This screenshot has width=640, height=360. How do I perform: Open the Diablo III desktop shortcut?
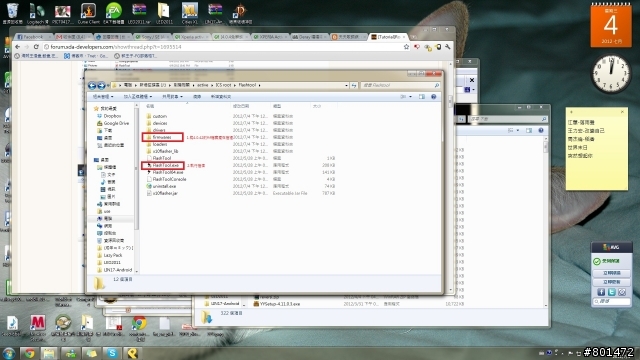(240, 12)
